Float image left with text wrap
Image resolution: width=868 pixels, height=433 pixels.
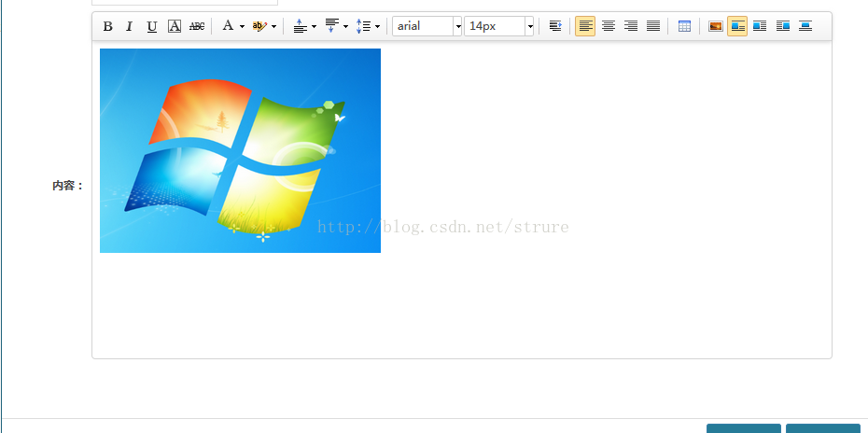coord(760,26)
